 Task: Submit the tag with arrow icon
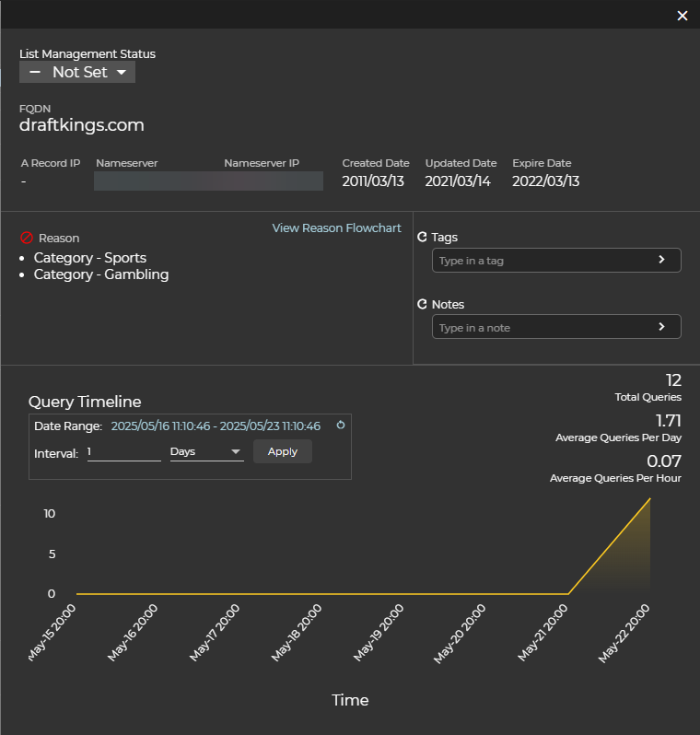[661, 261]
